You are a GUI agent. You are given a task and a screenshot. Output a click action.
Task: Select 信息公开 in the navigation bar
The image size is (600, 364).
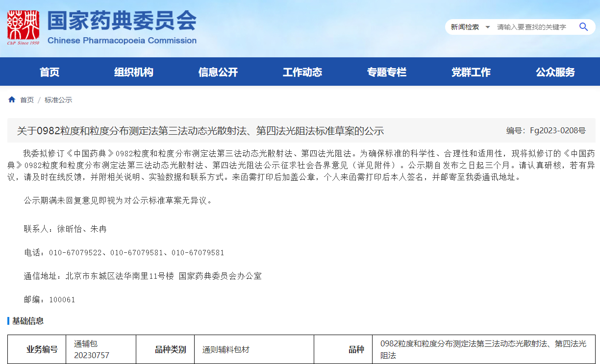[x=218, y=72]
